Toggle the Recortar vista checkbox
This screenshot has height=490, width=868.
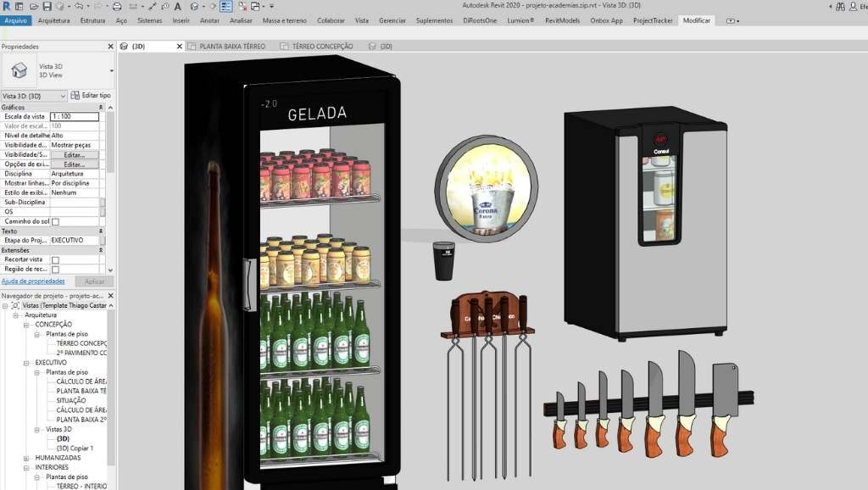[55, 259]
